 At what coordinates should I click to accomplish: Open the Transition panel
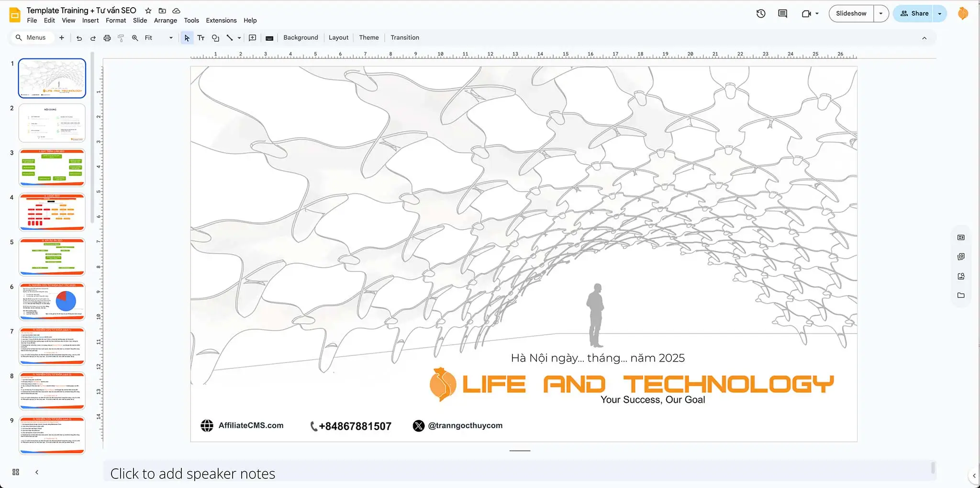404,37
